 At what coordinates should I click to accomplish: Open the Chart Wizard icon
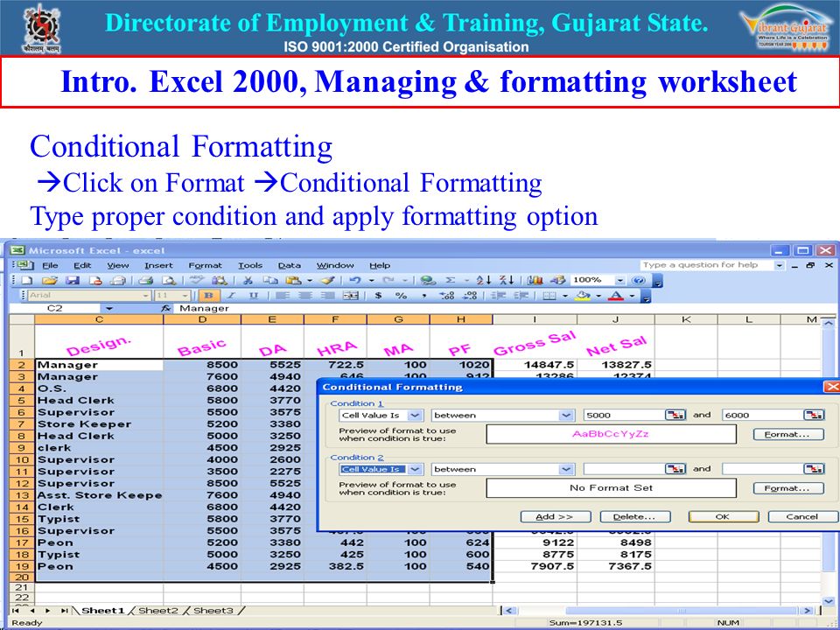coord(535,280)
